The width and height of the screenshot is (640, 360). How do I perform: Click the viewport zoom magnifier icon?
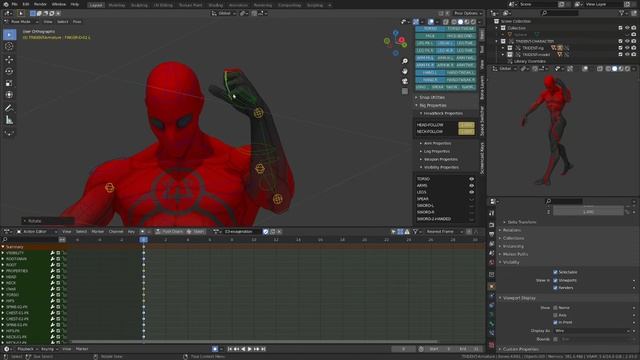[404, 61]
